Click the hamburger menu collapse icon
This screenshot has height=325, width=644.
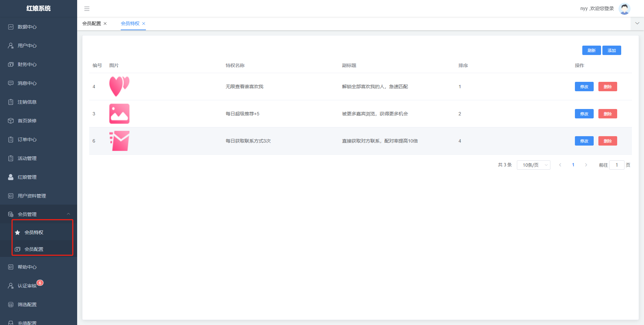pos(87,9)
